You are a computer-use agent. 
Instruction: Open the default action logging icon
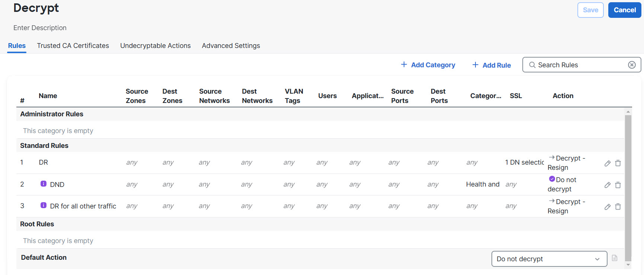[614, 258]
